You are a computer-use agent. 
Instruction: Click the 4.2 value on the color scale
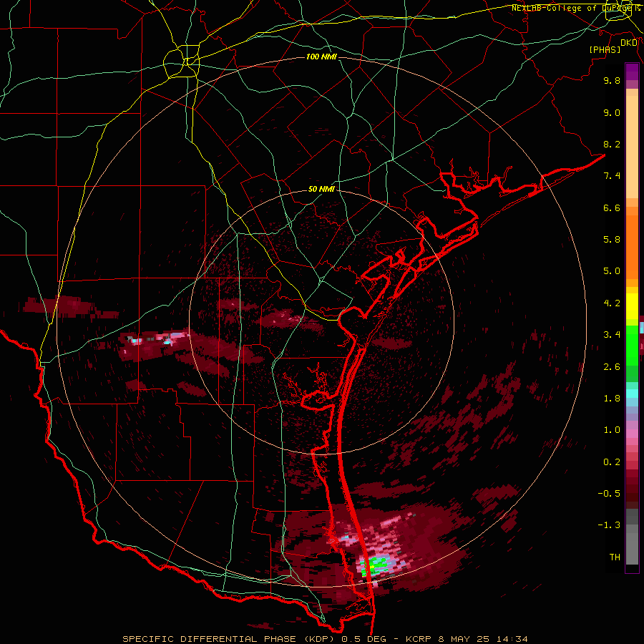pos(612,303)
